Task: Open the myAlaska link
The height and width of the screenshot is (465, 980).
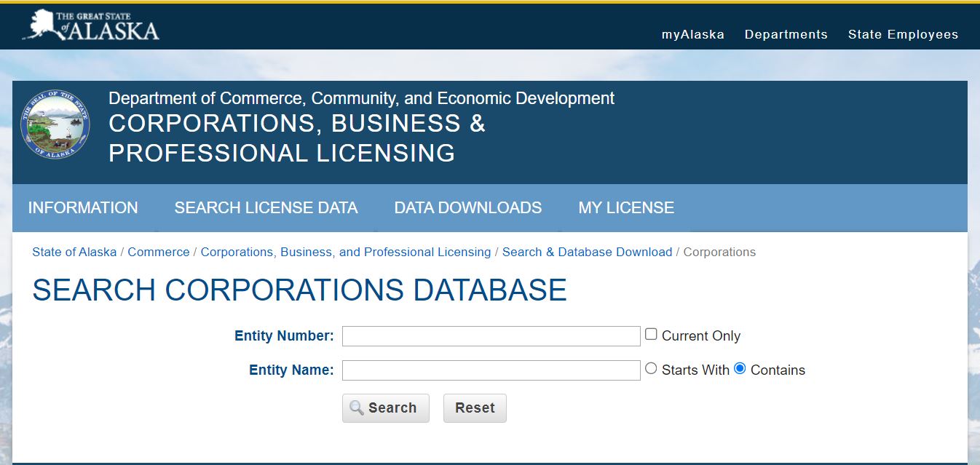Action: click(x=692, y=34)
